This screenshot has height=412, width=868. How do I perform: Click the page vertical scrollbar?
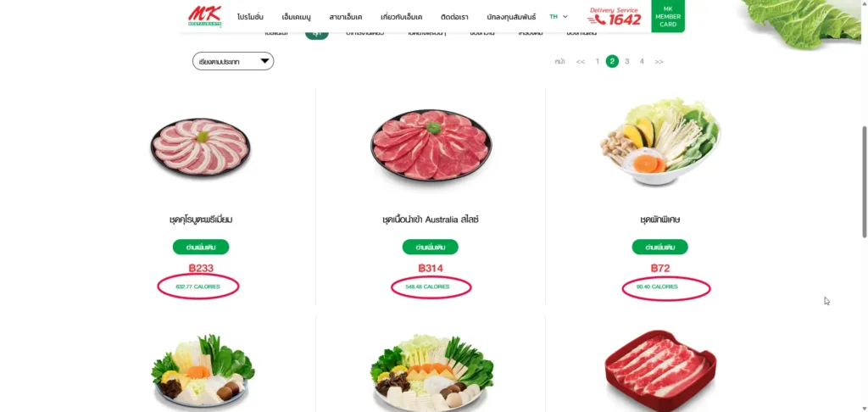coord(864,182)
